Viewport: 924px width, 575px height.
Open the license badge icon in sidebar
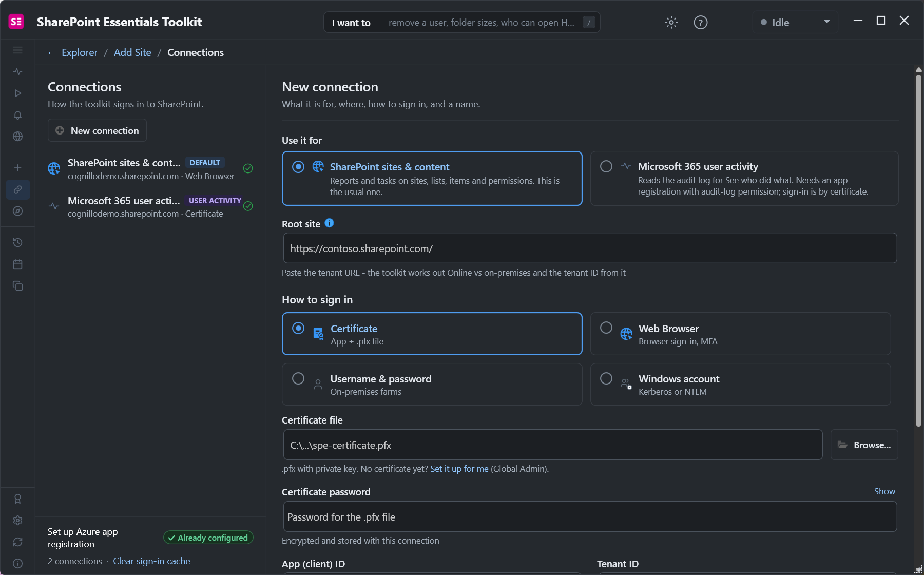point(17,499)
